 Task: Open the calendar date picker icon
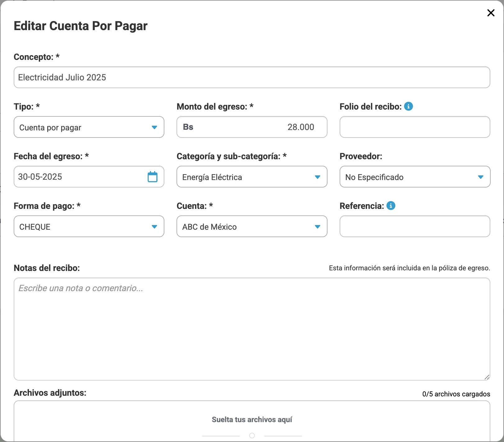[x=152, y=177]
